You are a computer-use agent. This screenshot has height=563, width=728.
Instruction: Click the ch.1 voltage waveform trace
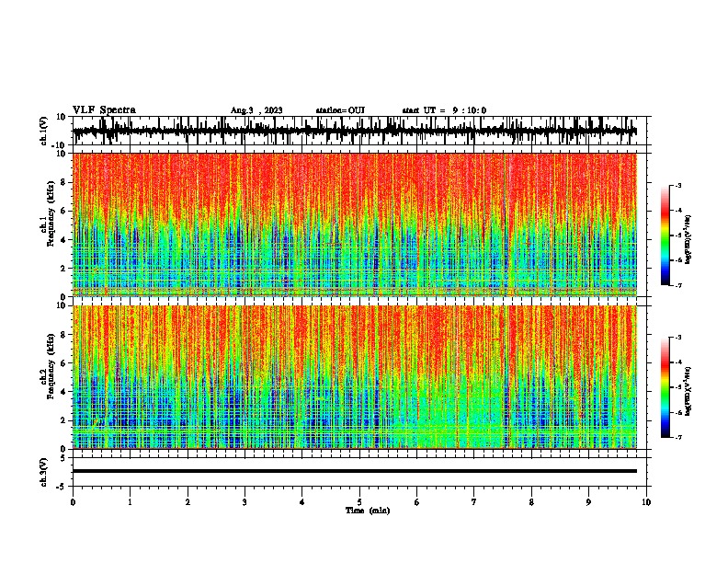355,131
